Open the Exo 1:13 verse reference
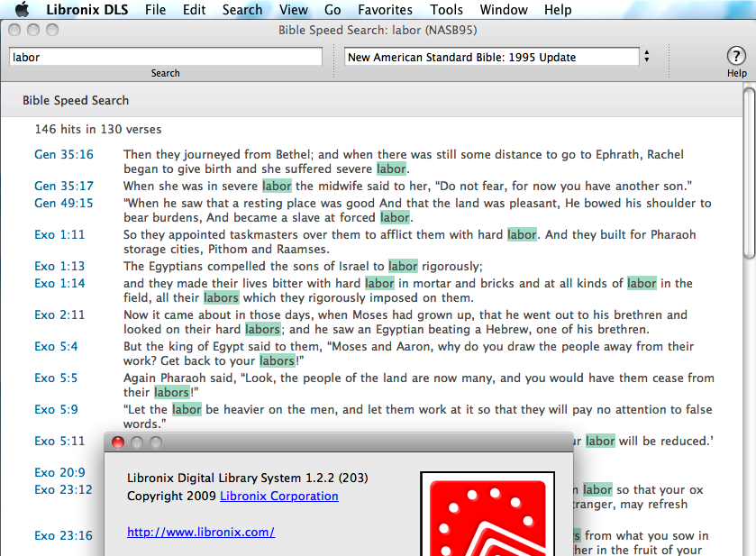Image resolution: width=756 pixels, height=556 pixels. pos(59,266)
